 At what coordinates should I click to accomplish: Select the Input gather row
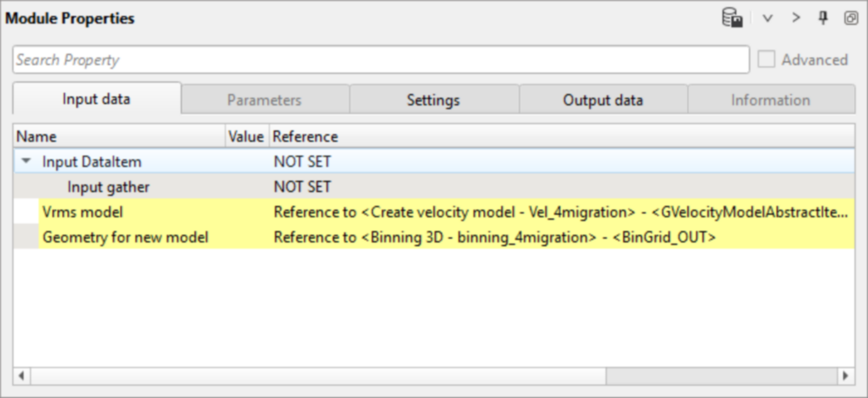[108, 187]
